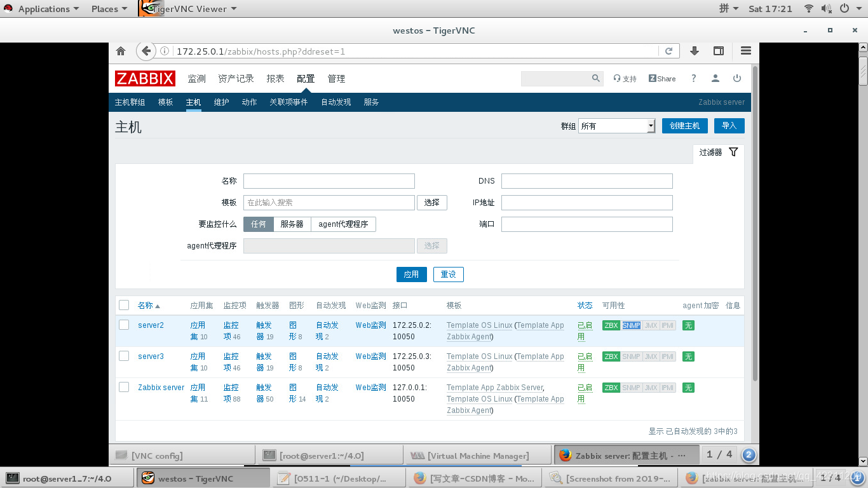
Task: Go back with the browser back arrow
Action: pos(146,51)
